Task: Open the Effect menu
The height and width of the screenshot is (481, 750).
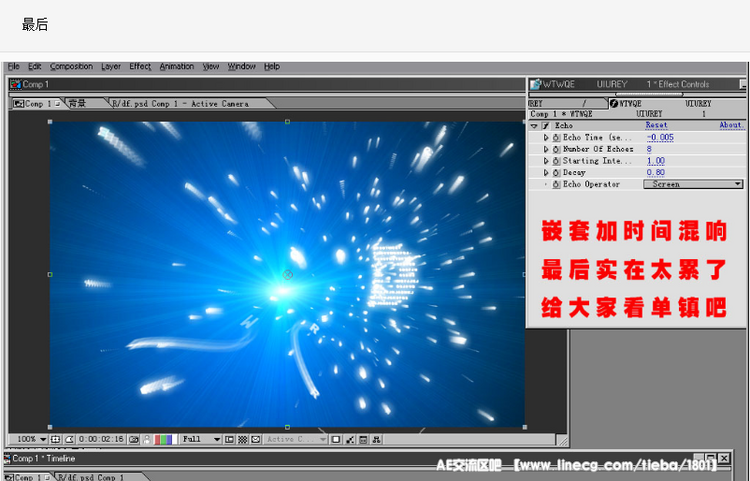Action: click(140, 66)
